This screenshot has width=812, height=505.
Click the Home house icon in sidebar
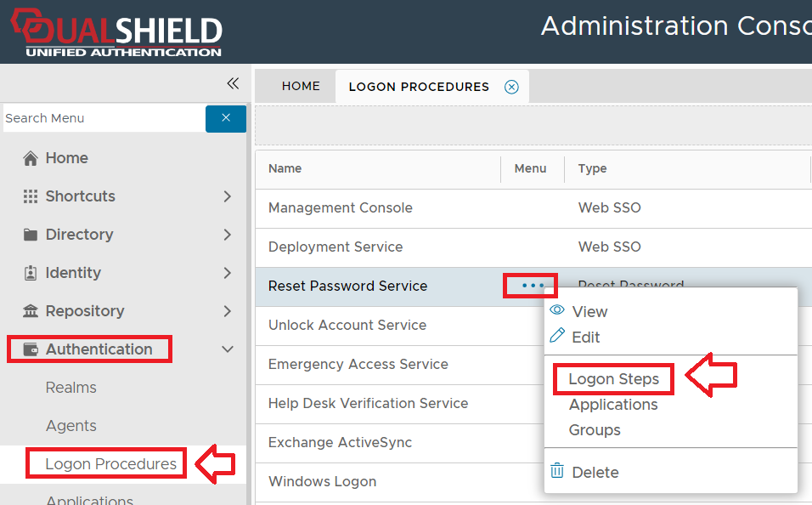point(31,158)
